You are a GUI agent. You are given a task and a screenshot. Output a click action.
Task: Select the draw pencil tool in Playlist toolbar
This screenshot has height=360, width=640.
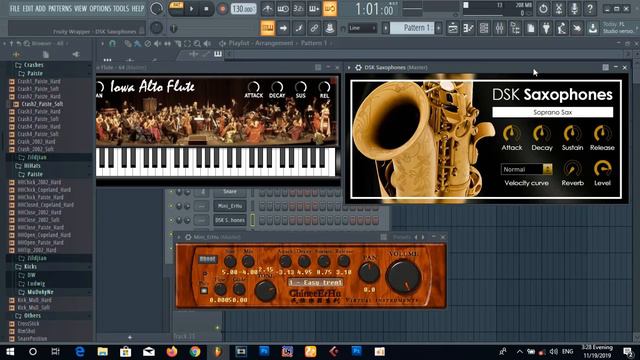coord(128,44)
